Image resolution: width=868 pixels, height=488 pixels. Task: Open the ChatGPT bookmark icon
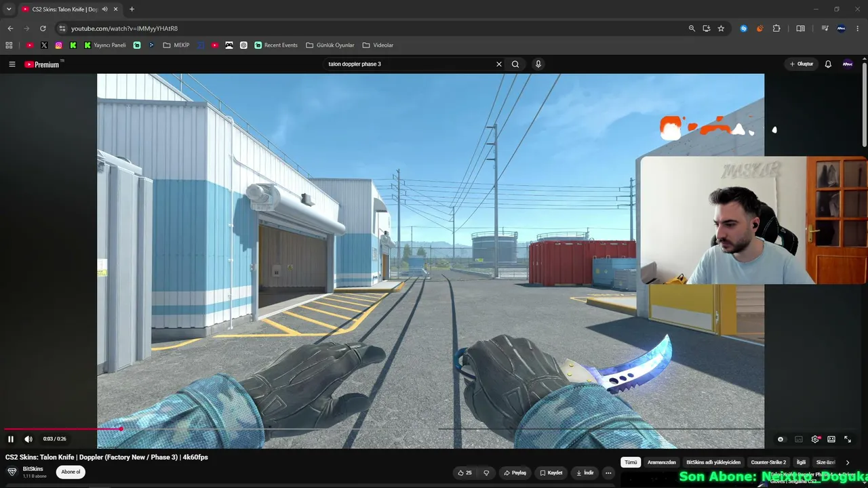[x=243, y=45]
